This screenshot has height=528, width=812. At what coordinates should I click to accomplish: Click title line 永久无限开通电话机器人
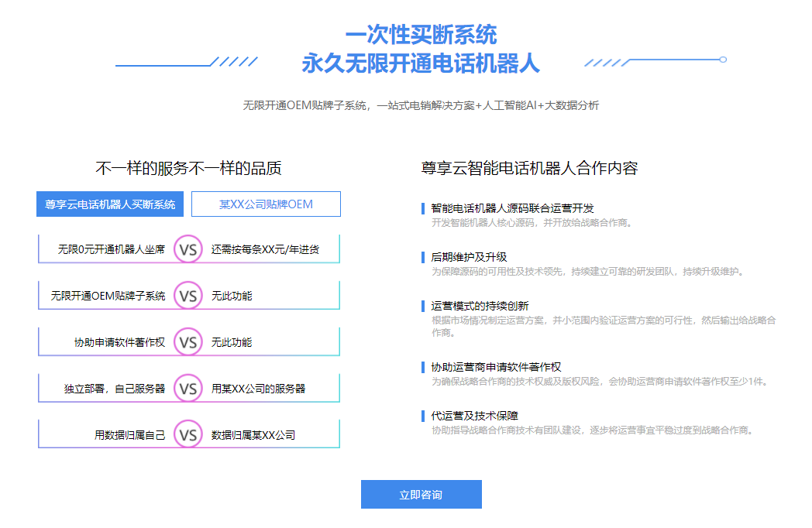421,63
